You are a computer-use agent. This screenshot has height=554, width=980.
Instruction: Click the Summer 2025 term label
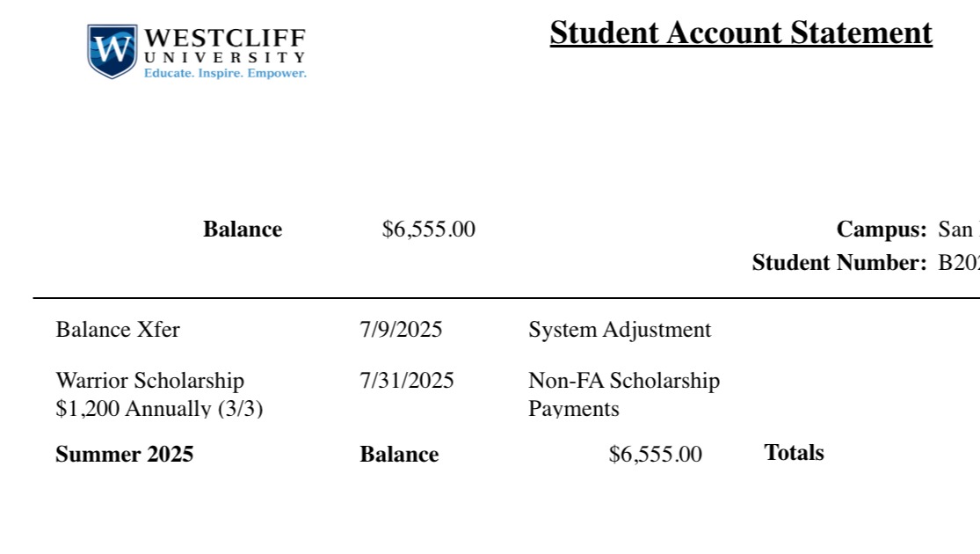(124, 455)
